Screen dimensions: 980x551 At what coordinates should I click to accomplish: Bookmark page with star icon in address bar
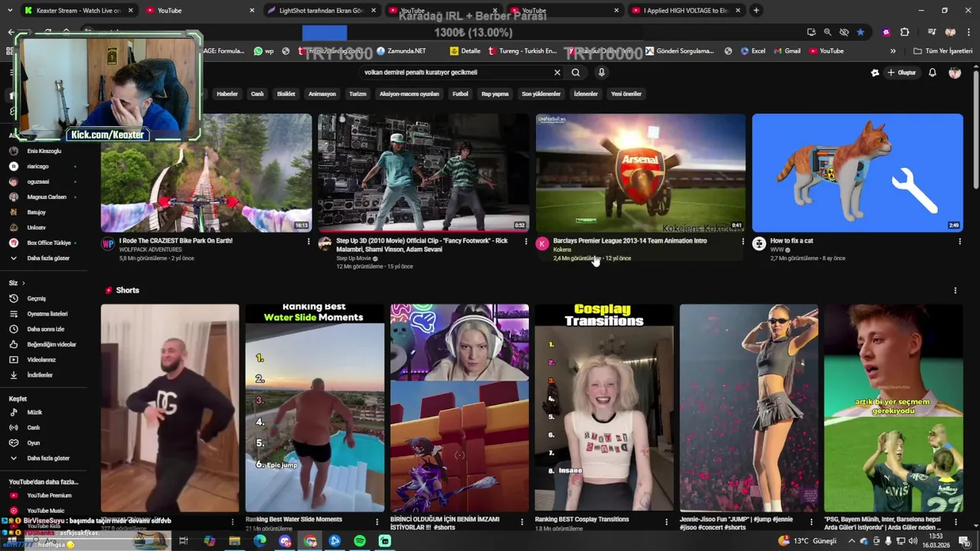tap(861, 32)
